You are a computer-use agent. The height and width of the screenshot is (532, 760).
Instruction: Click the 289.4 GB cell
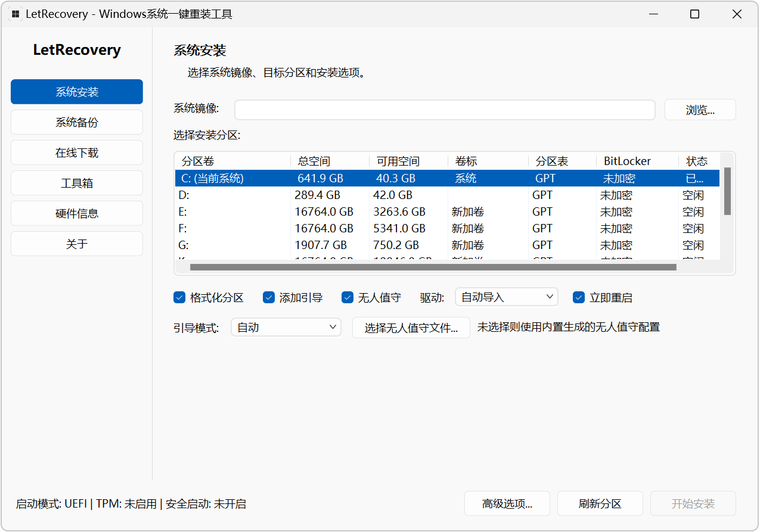(x=317, y=195)
